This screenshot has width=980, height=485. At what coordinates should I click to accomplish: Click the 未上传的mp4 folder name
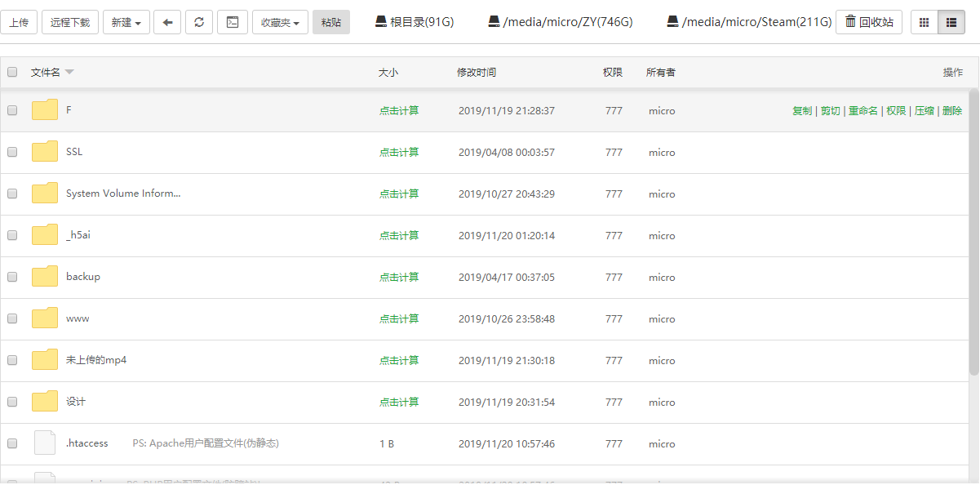point(96,360)
